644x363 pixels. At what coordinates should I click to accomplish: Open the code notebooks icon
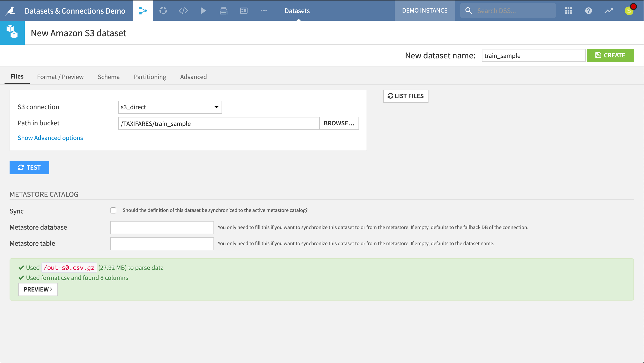pyautogui.click(x=183, y=11)
